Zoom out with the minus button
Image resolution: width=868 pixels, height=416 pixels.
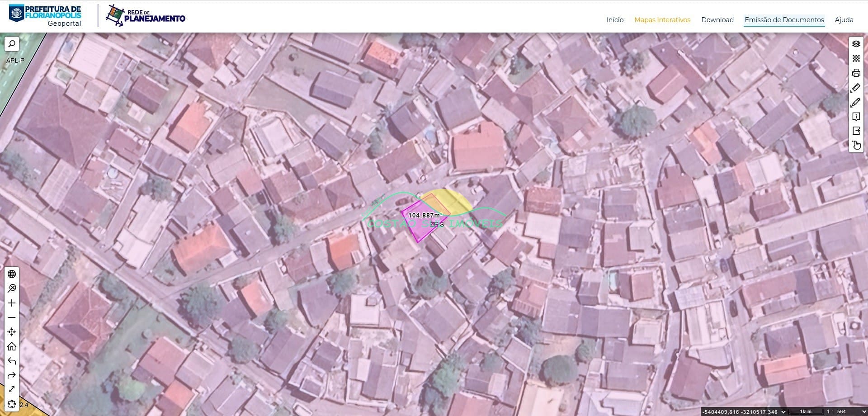click(12, 317)
